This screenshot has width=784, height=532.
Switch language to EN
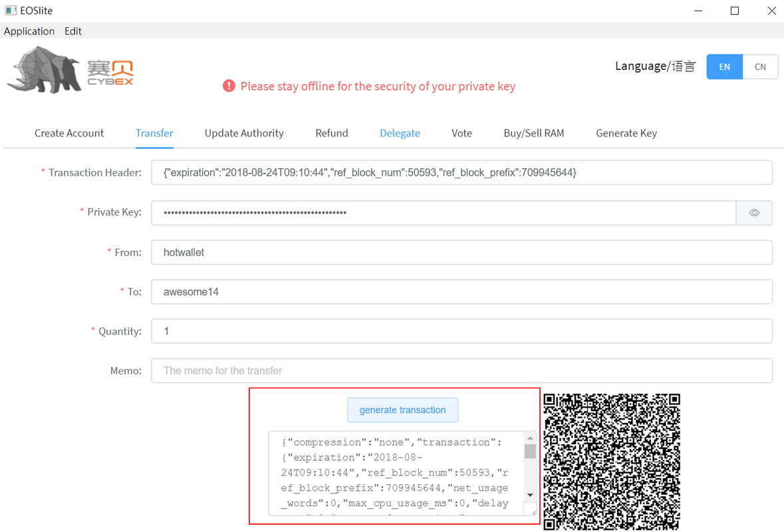point(725,67)
